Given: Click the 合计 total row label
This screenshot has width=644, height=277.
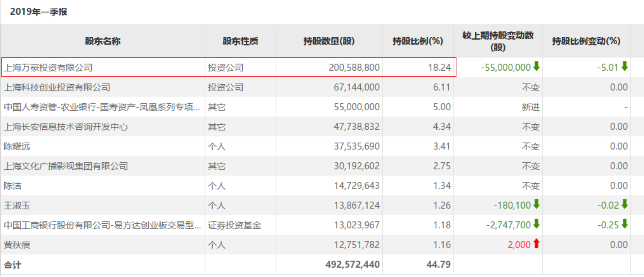Looking at the screenshot, I should point(13,265).
